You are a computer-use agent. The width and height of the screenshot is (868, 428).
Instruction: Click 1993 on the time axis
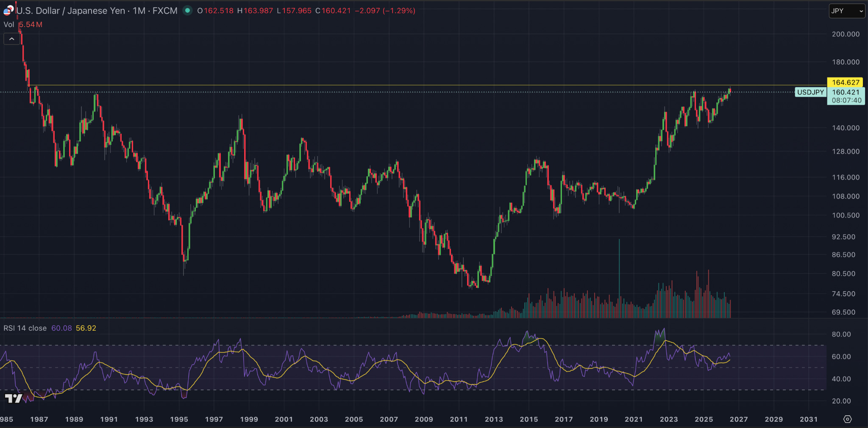[x=144, y=419]
